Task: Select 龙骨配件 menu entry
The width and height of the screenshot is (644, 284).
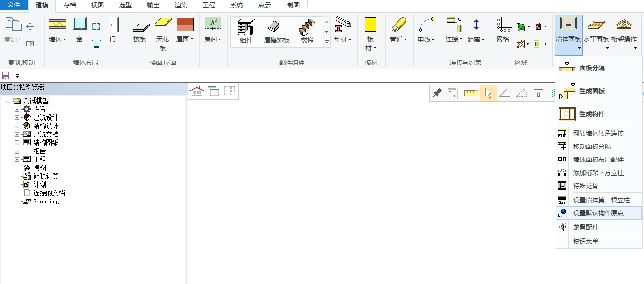Action: tap(599, 227)
